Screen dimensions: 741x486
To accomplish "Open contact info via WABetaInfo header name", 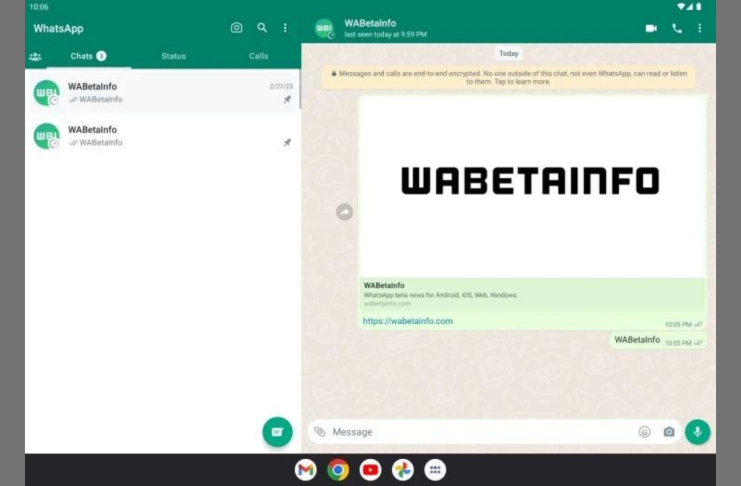I will tap(370, 23).
